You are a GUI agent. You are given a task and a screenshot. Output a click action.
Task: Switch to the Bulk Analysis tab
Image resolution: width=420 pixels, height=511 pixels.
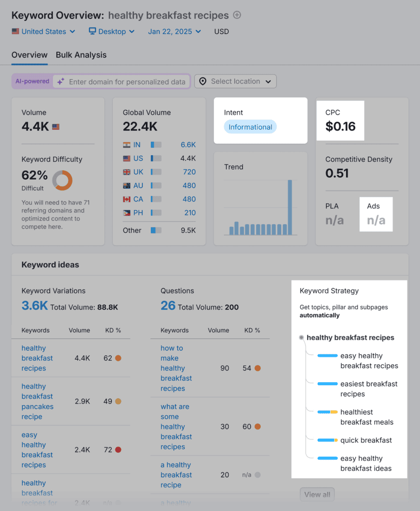coord(81,55)
